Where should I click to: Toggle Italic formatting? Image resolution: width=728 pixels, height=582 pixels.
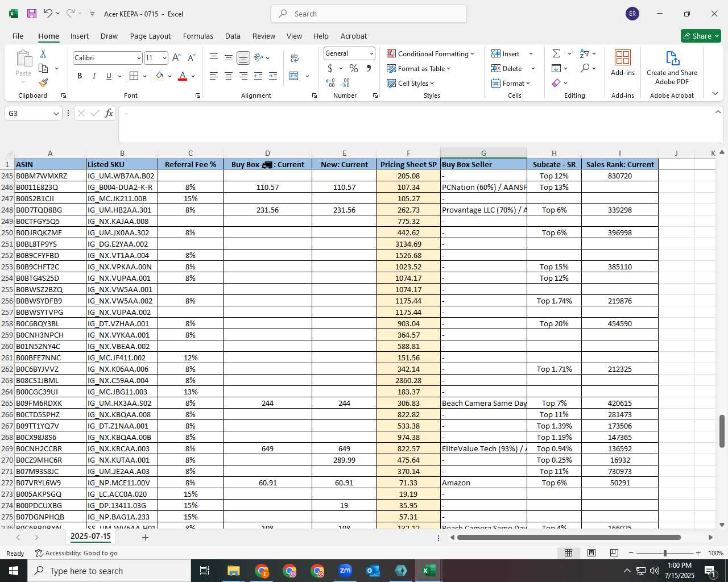coord(94,76)
